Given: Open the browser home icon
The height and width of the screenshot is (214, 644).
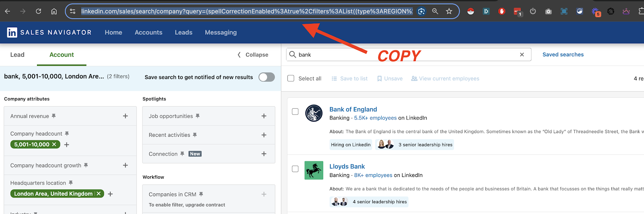Looking at the screenshot, I should (54, 11).
